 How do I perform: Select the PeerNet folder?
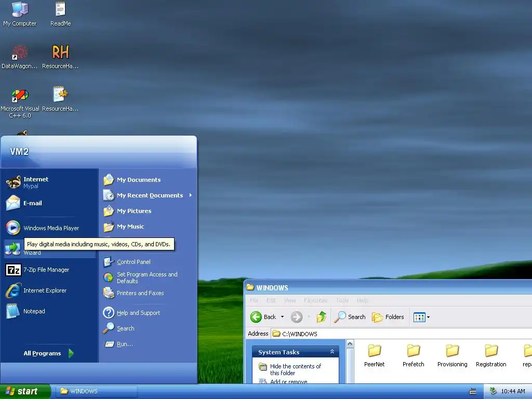[374, 355]
